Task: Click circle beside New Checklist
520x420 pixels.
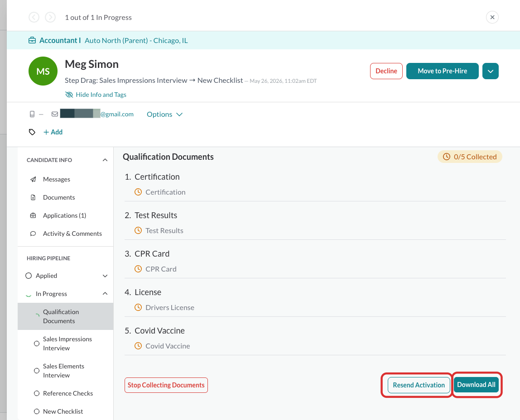Action: tap(37, 411)
